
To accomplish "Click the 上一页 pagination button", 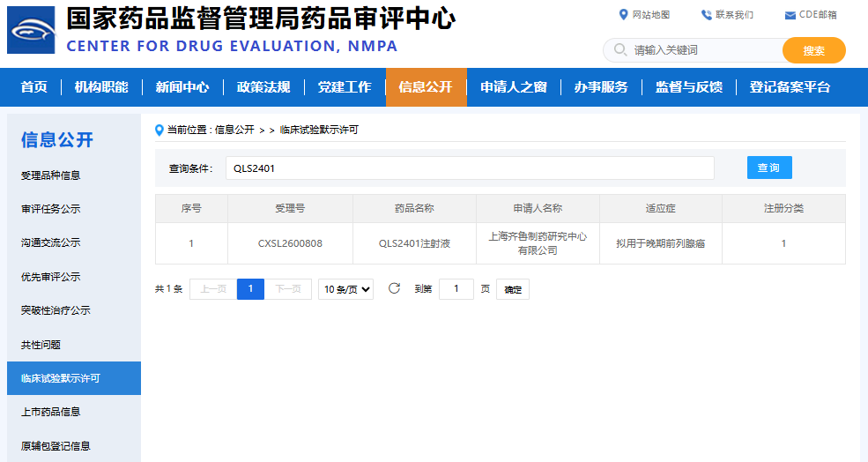I will point(213,289).
